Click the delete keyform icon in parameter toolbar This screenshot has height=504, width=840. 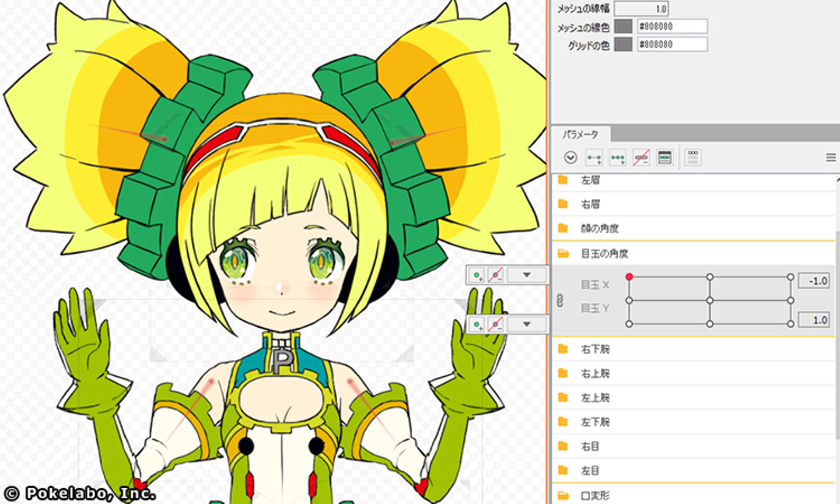tap(641, 157)
